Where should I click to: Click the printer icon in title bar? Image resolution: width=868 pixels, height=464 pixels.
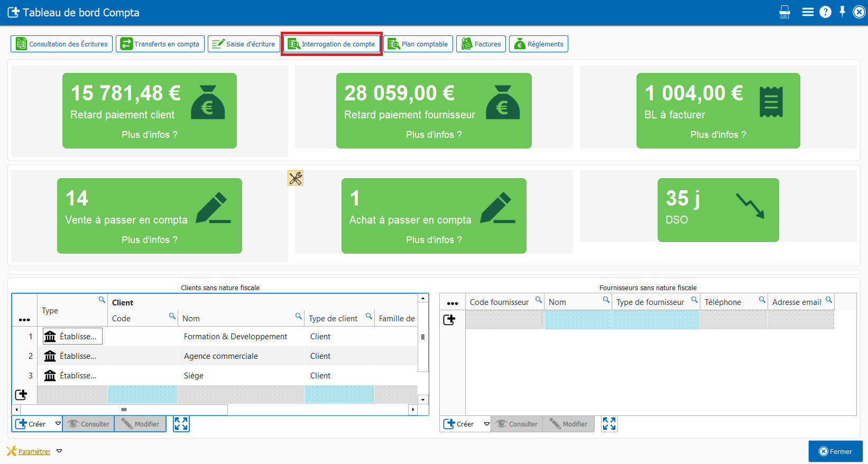pyautogui.click(x=784, y=12)
